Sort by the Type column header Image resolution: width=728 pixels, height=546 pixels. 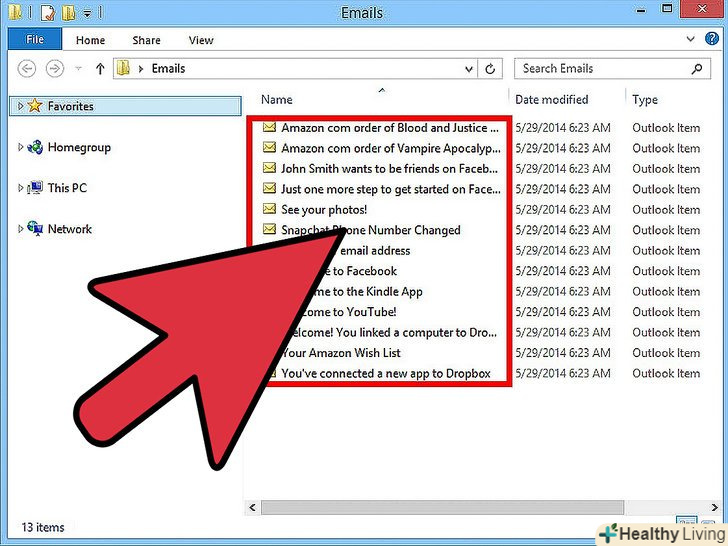coord(645,100)
